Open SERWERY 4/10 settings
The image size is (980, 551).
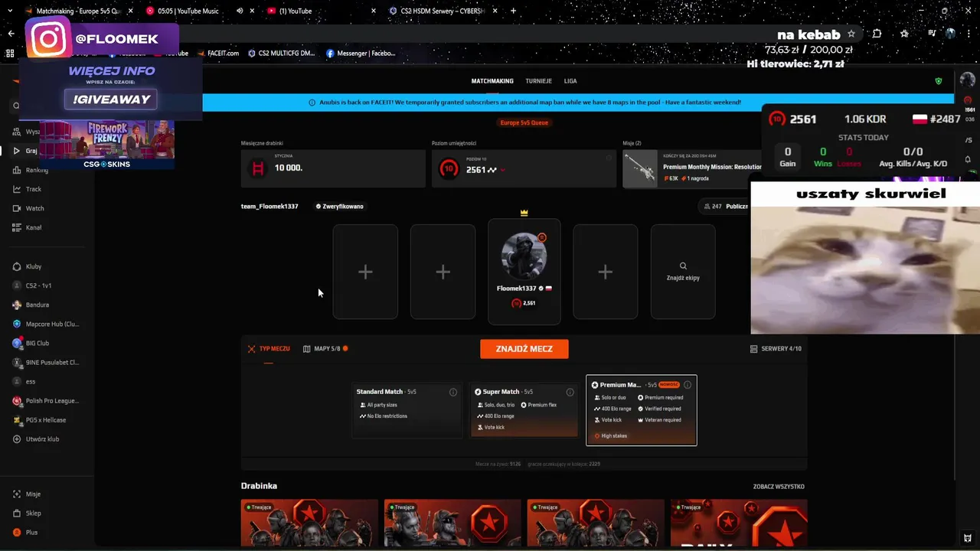pos(776,349)
